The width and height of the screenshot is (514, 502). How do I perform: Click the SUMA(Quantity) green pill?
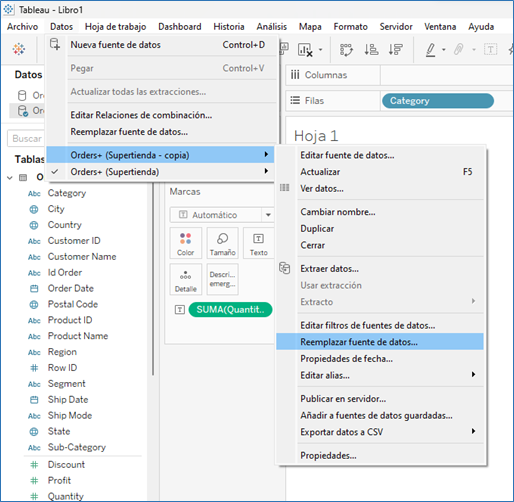point(230,310)
